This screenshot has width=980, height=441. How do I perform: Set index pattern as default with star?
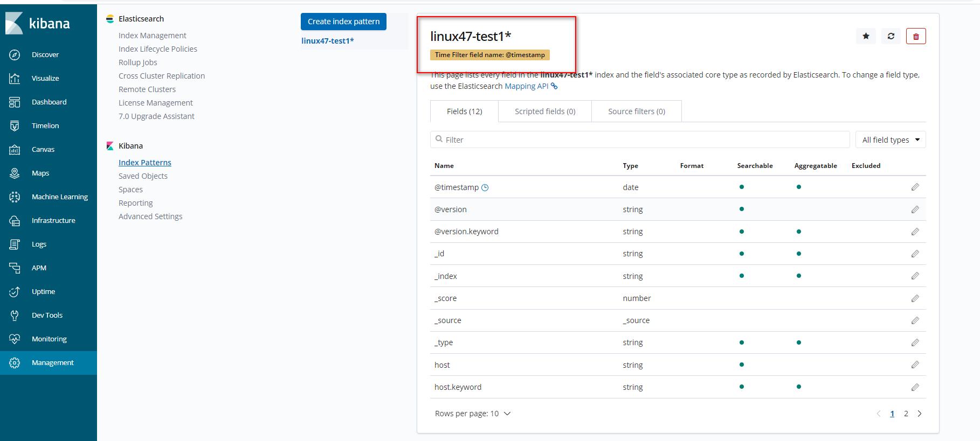click(x=866, y=36)
